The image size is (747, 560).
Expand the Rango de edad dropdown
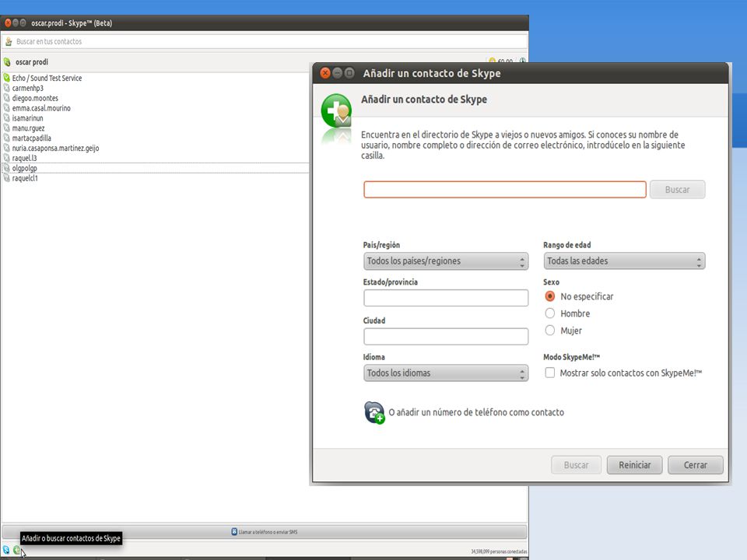[x=624, y=261]
